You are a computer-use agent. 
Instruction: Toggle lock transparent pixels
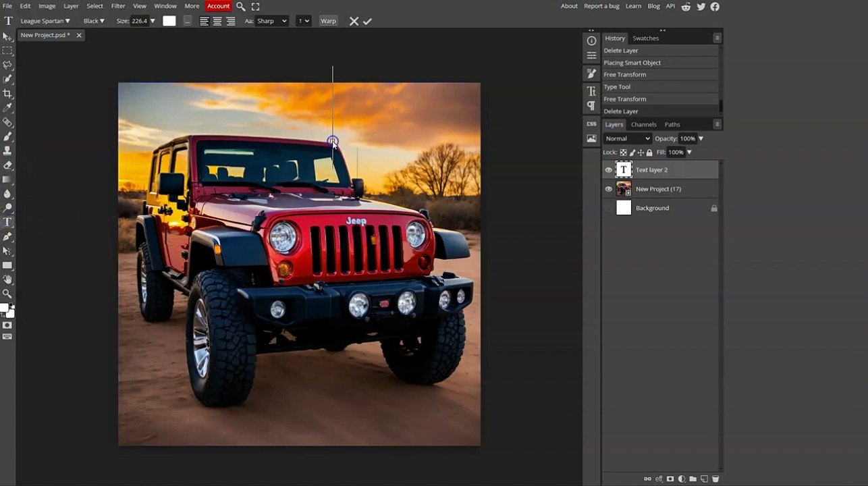pyautogui.click(x=623, y=153)
